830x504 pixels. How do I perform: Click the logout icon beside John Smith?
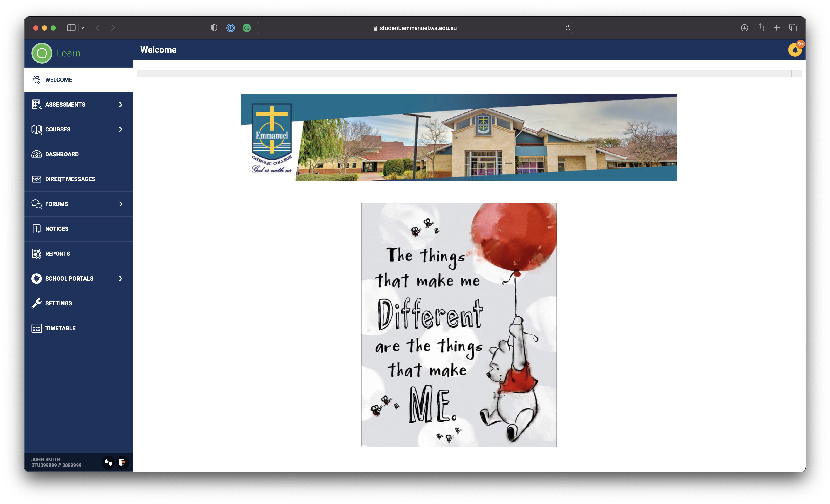(122, 462)
